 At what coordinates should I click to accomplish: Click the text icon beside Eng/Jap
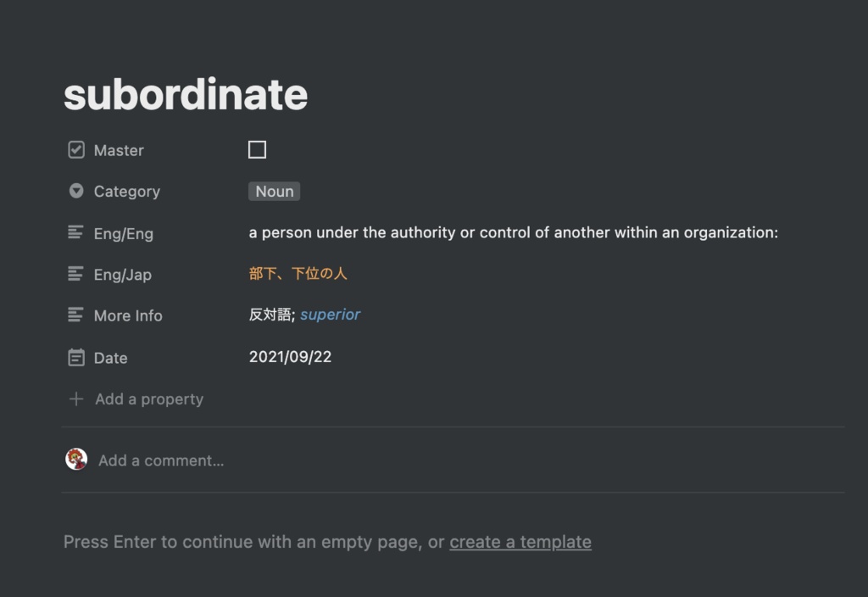coord(76,274)
